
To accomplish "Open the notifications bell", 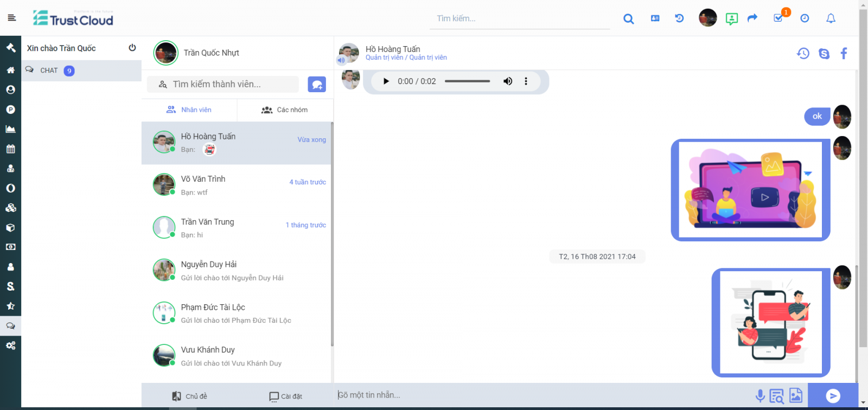I will coord(831,18).
